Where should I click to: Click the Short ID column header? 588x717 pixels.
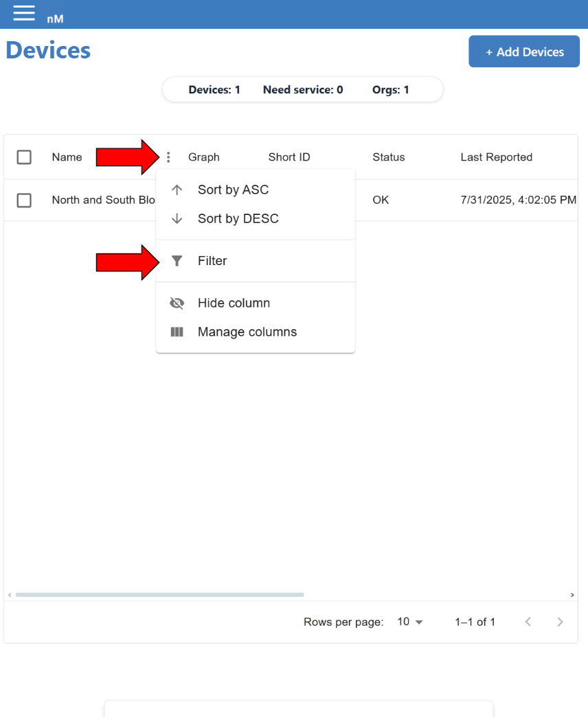pos(289,157)
